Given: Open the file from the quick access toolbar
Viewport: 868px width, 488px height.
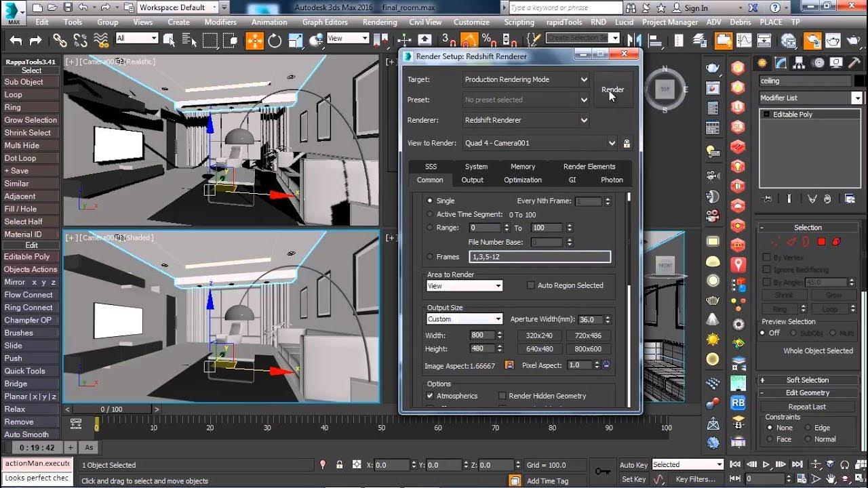Looking at the screenshot, I should point(52,8).
